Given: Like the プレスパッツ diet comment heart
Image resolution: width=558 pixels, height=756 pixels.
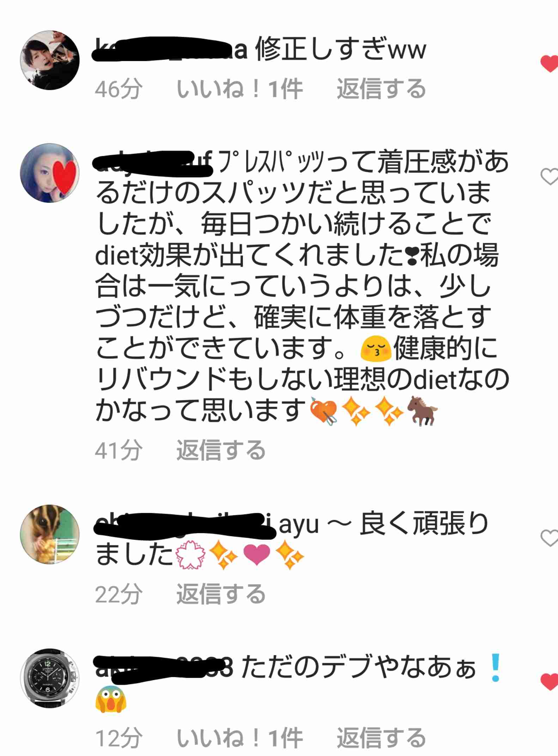Looking at the screenshot, I should point(550,176).
